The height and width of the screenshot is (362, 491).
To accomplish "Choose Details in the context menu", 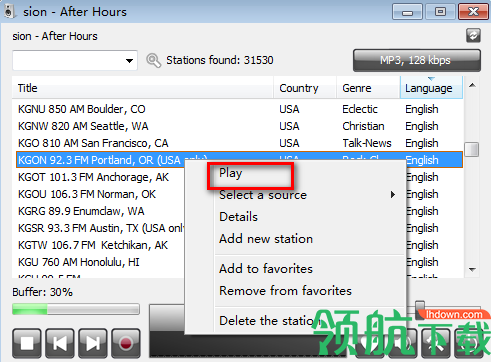I will pyautogui.click(x=238, y=217).
